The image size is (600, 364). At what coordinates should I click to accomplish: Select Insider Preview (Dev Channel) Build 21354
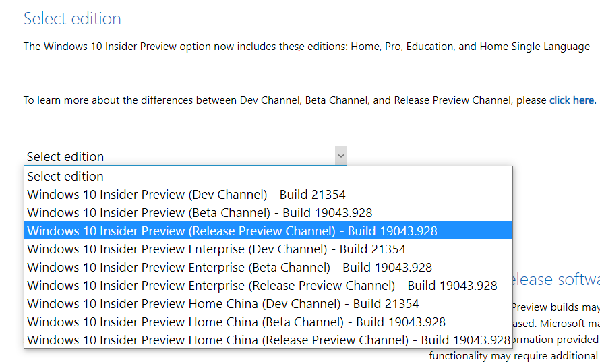(268, 194)
